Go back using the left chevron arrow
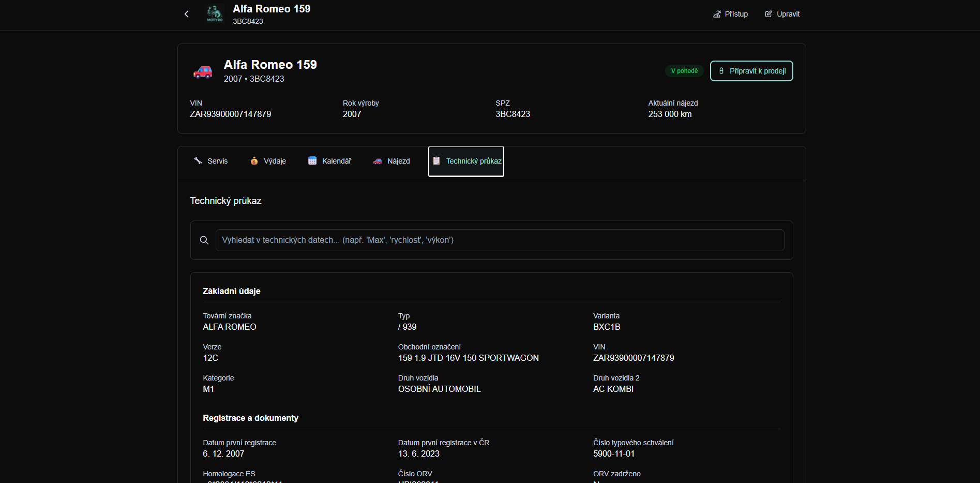Screen dimensions: 980x483 [x=187, y=14]
